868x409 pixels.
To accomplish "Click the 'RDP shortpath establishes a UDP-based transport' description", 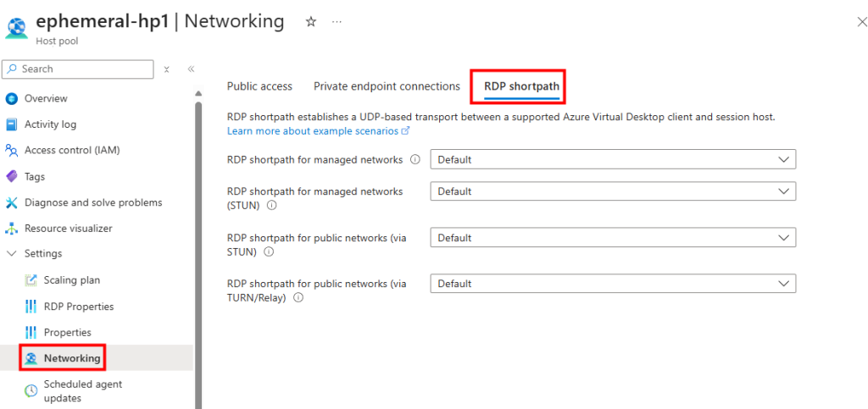I will pos(502,117).
